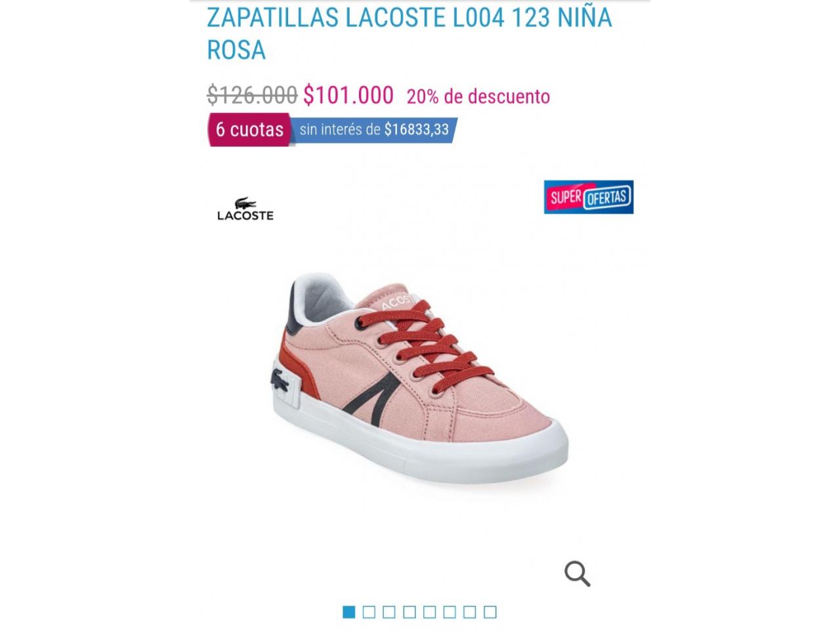Select the fifth image carousel dot
Screen dimensions: 840x630
tap(430, 612)
